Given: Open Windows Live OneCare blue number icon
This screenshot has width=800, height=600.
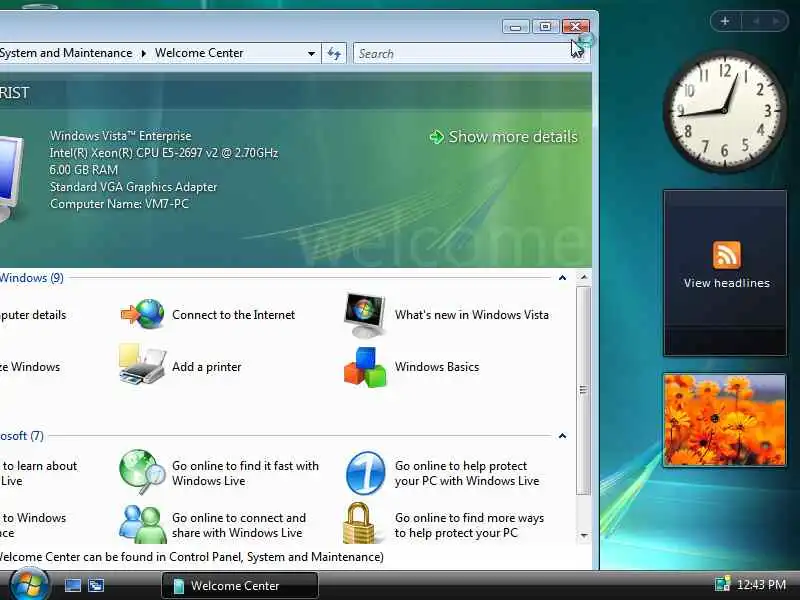Looking at the screenshot, I should pyautogui.click(x=365, y=472).
